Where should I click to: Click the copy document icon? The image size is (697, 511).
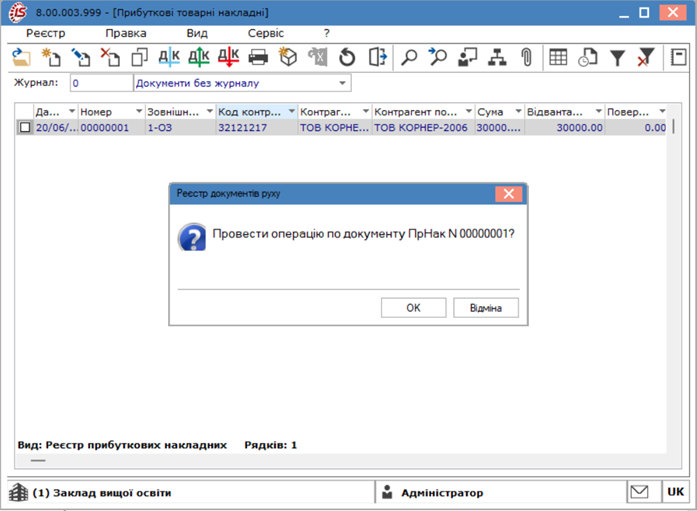[140, 57]
